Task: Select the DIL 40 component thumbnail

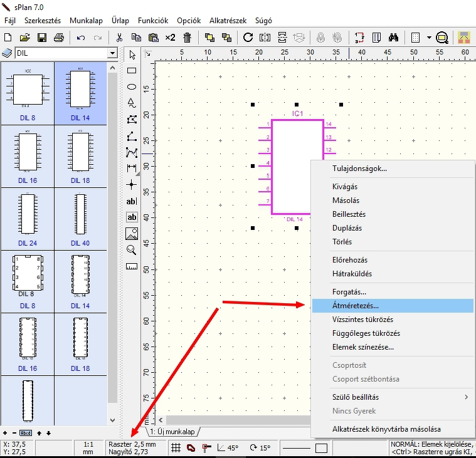Action: pos(80,219)
